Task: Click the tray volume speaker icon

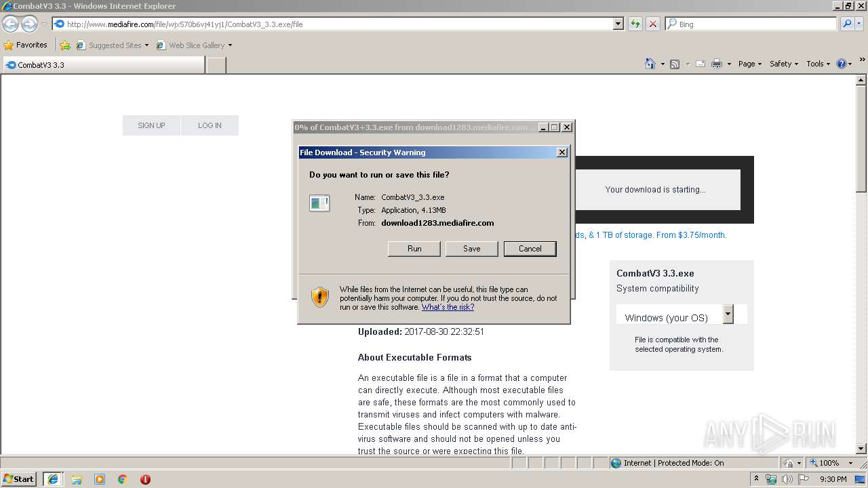Action: point(787,479)
